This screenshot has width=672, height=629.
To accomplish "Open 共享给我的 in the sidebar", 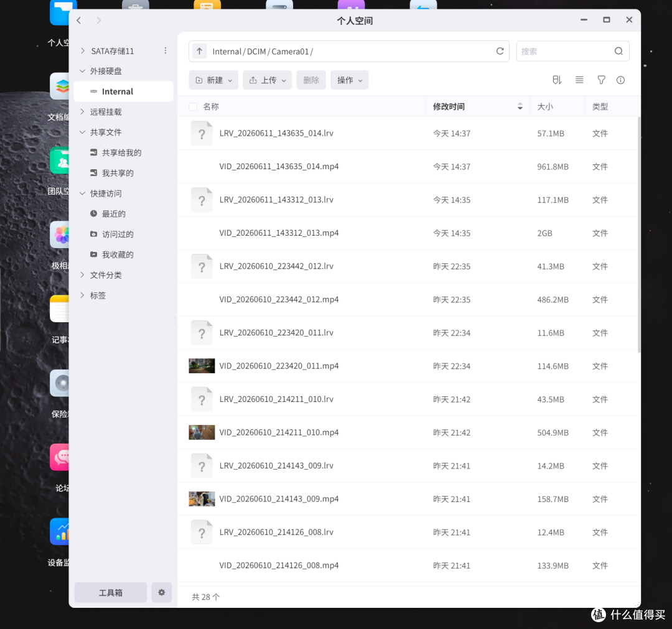I will coord(121,152).
